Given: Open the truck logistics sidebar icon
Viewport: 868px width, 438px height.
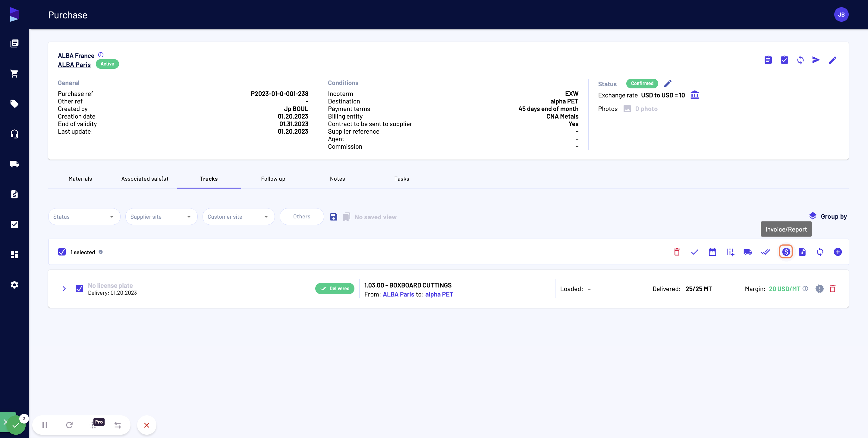Looking at the screenshot, I should point(14,164).
